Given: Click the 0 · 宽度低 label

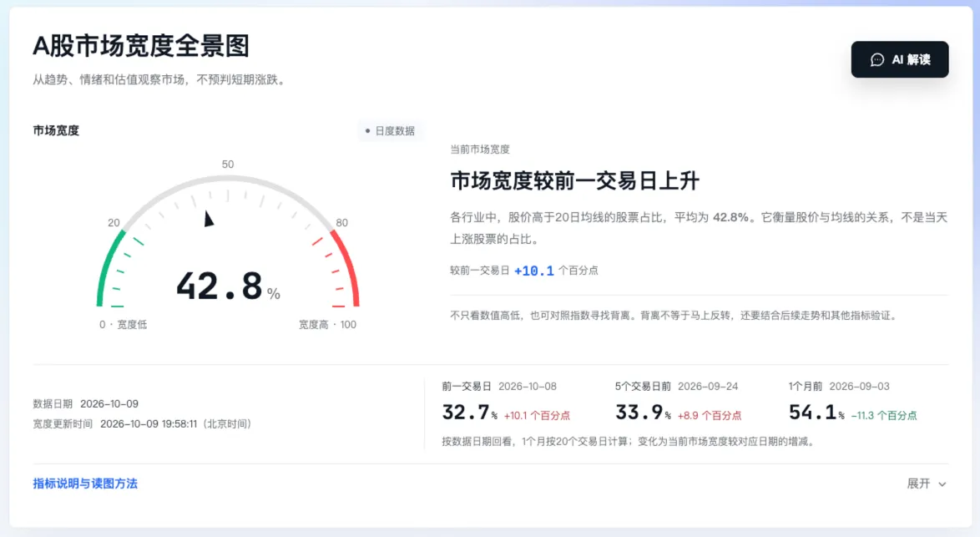Looking at the screenshot, I should (x=123, y=324).
